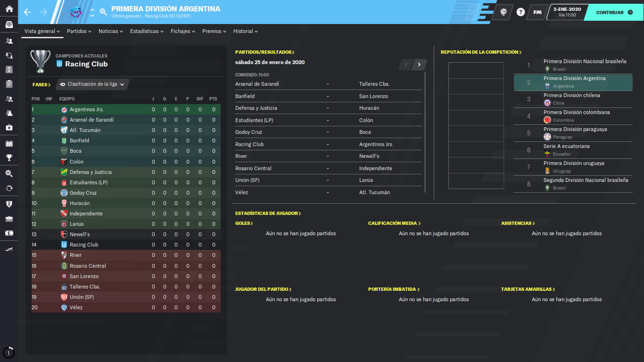Go back with the left arrow

pyautogui.click(x=27, y=12)
